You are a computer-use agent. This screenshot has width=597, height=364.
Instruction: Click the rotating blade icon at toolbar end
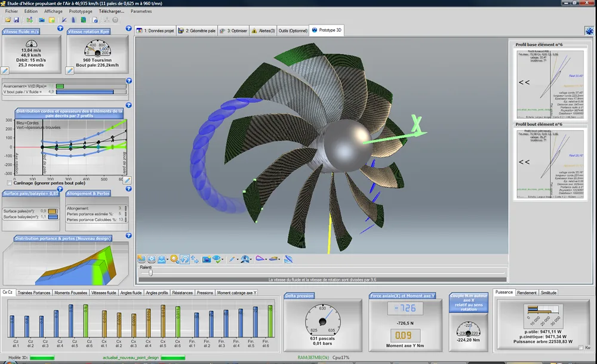click(x=288, y=259)
